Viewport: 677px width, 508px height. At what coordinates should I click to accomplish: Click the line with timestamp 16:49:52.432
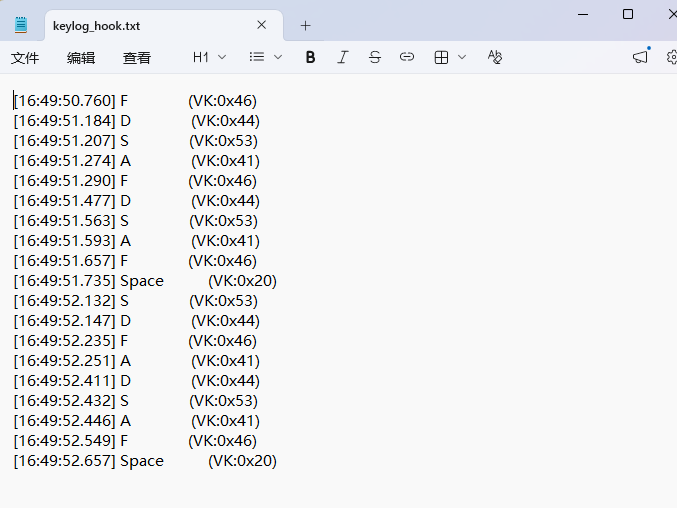point(136,401)
